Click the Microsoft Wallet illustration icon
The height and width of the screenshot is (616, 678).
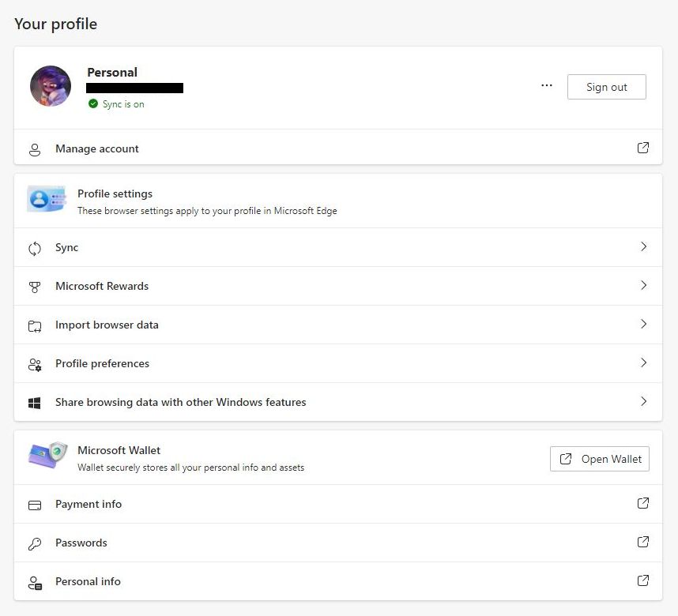pos(48,455)
